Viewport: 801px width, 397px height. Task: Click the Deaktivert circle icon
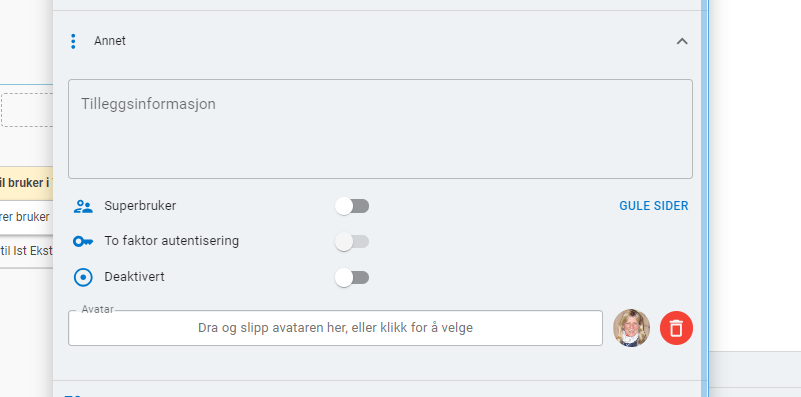click(x=83, y=277)
